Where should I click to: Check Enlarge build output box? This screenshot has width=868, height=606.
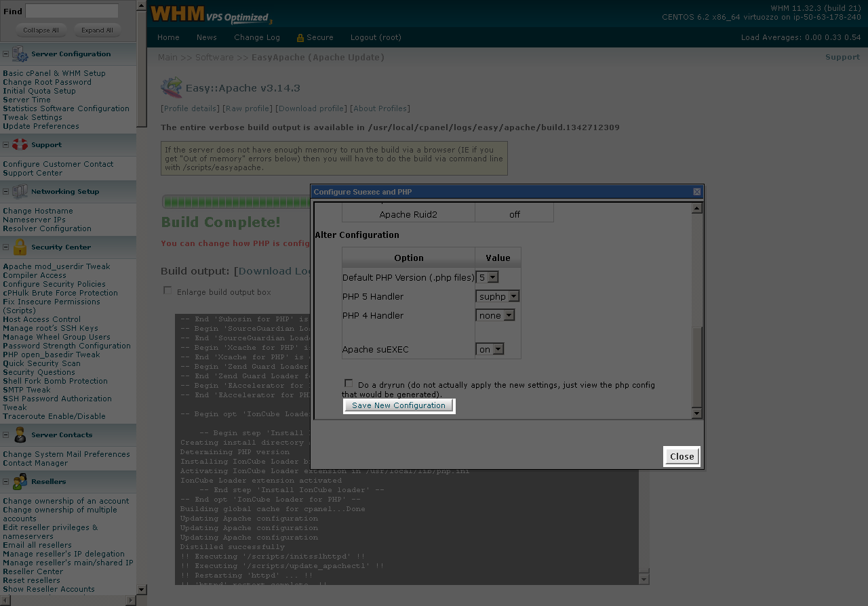167,290
